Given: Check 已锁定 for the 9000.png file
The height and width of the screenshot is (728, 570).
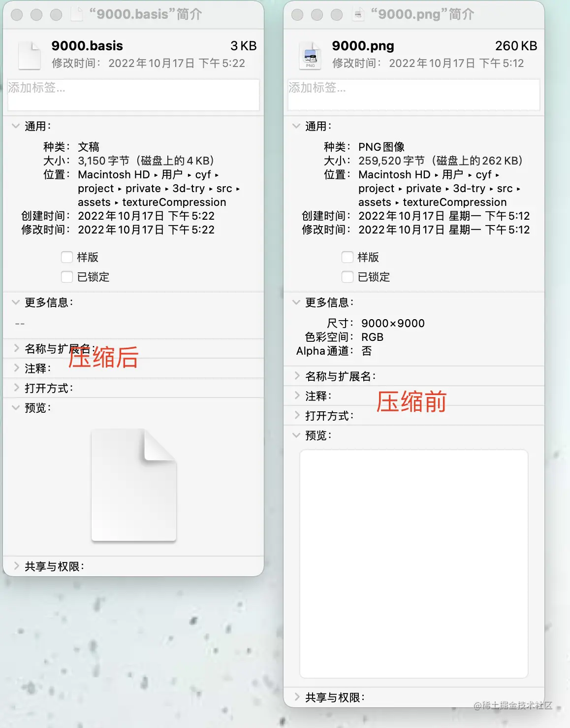Looking at the screenshot, I should (x=347, y=276).
